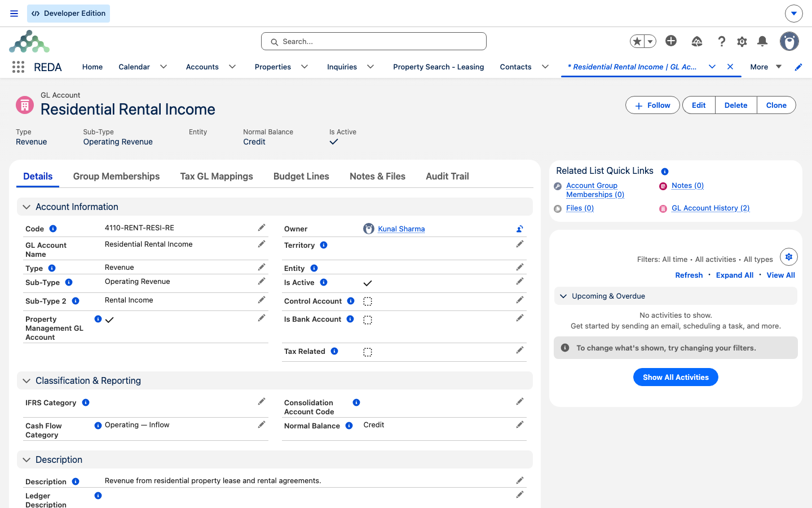Click Show All Activities button
The width and height of the screenshot is (812, 508).
pyautogui.click(x=676, y=377)
